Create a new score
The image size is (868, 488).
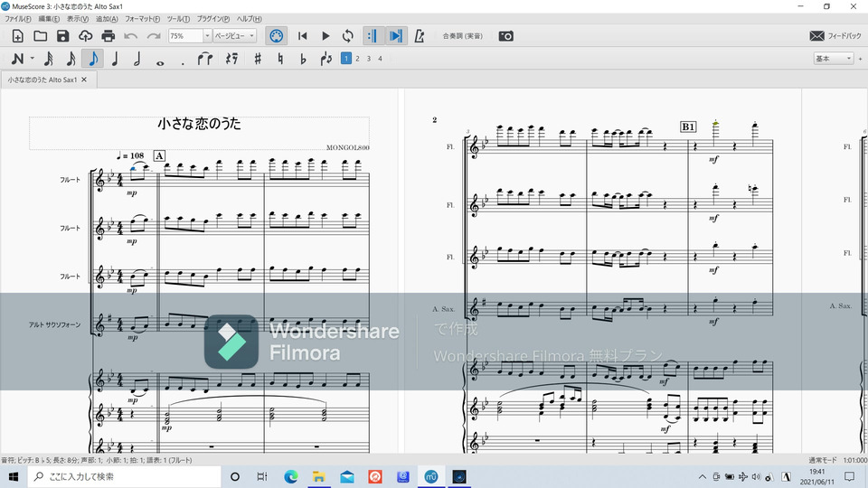18,36
